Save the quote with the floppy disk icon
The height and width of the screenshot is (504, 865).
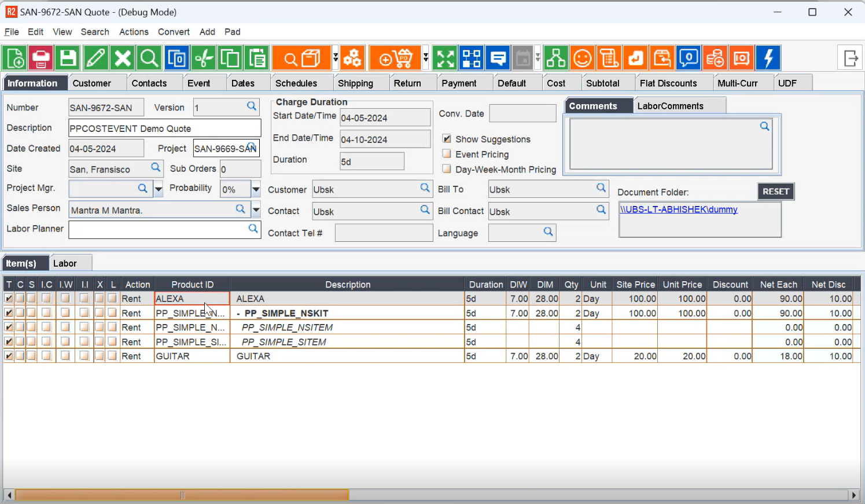point(68,58)
